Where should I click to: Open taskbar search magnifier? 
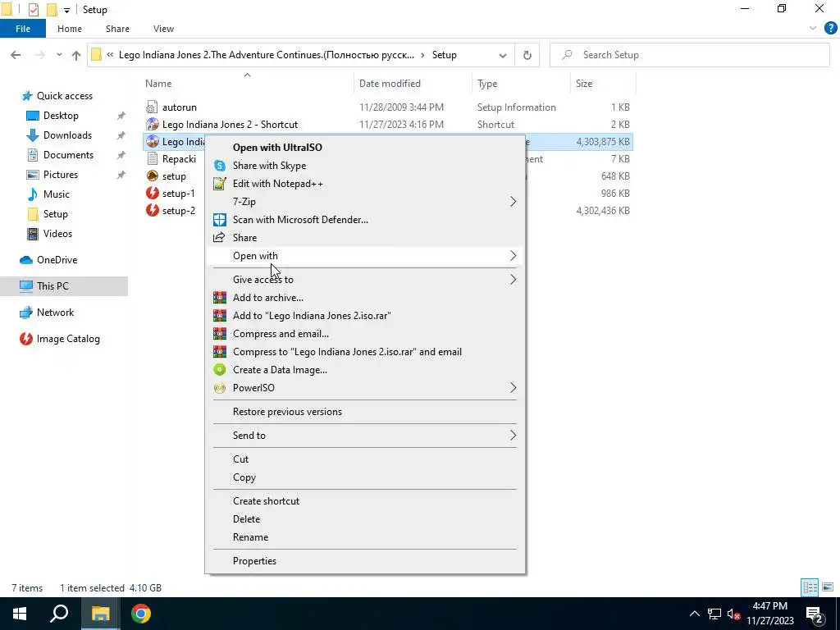click(59, 614)
